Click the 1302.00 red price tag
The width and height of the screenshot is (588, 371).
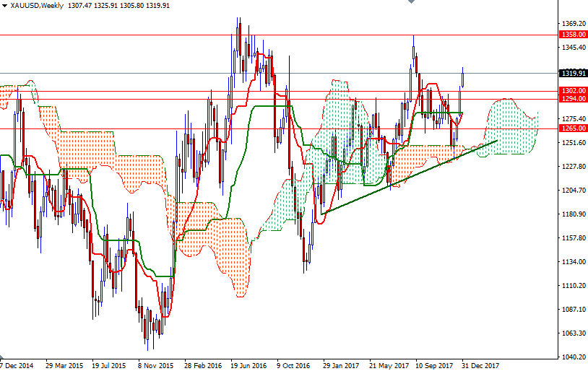point(573,91)
